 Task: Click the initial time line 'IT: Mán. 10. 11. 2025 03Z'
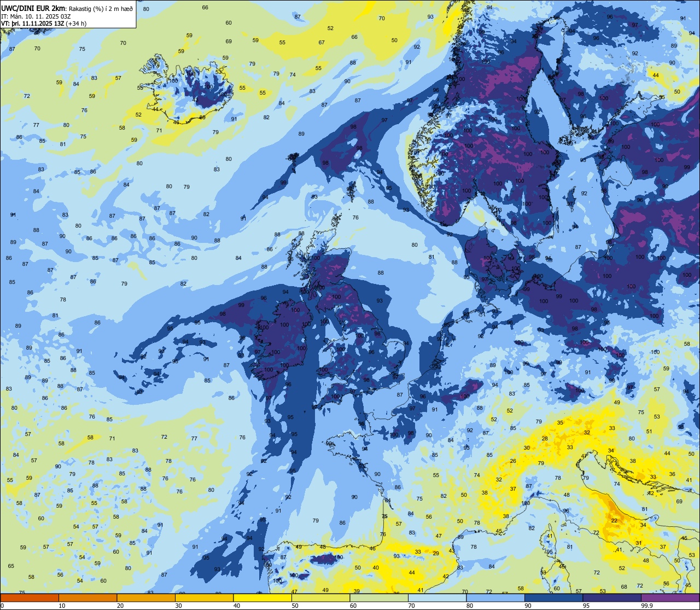pos(35,16)
